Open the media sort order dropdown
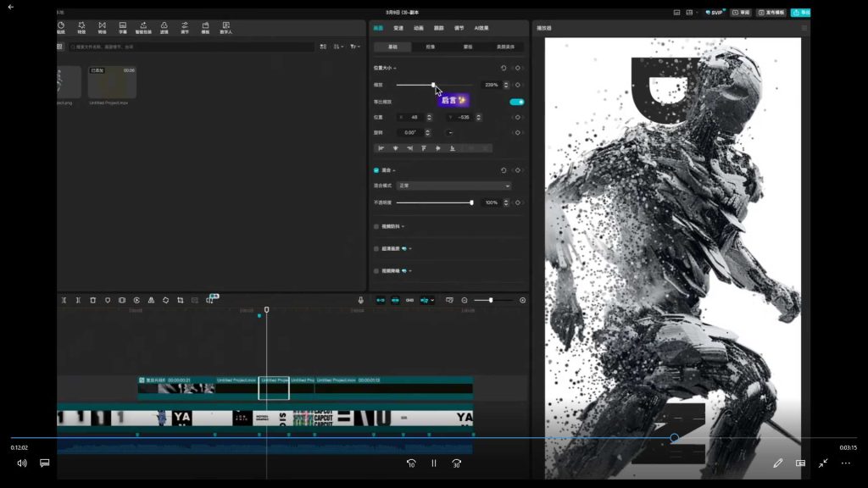The width and height of the screenshot is (868, 488). click(339, 47)
